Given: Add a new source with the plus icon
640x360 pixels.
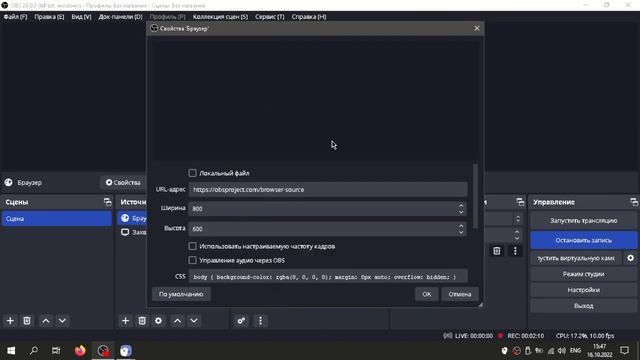Looking at the screenshot, I should 125,321.
